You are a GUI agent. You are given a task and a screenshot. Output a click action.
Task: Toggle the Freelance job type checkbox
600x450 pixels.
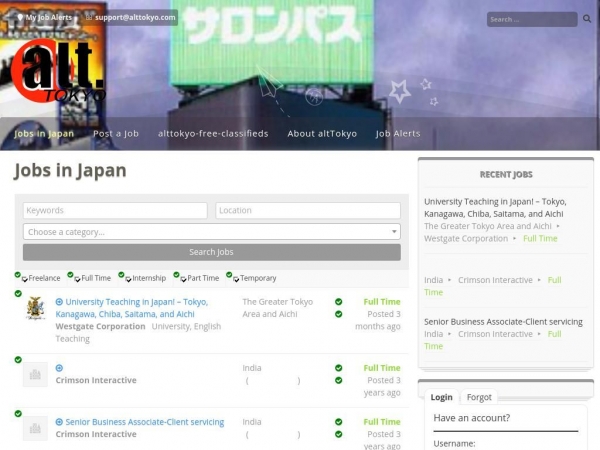[x=24, y=279]
